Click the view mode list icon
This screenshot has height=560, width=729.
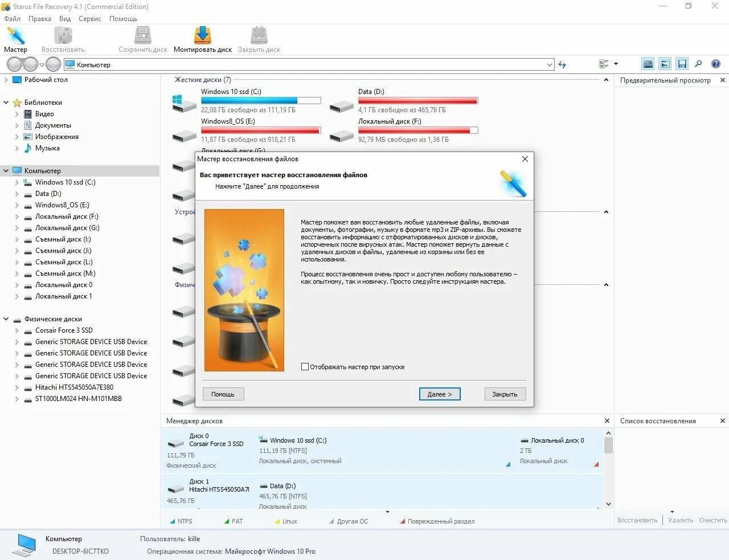[604, 64]
